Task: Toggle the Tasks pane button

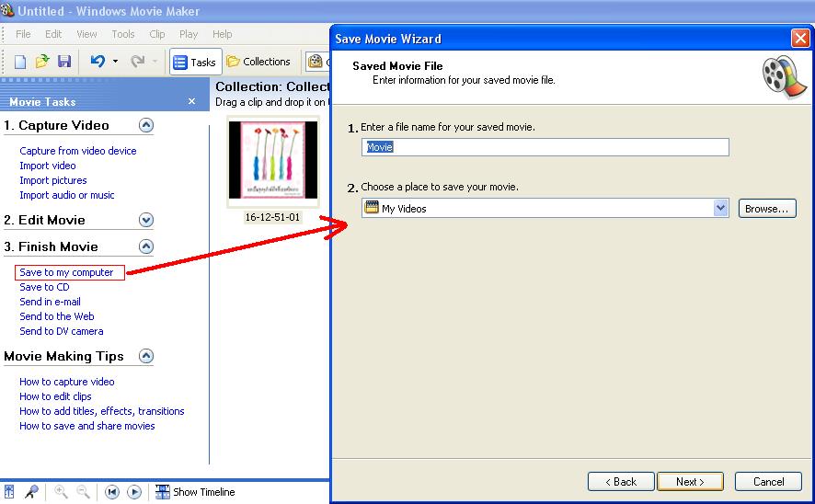Action: click(195, 62)
